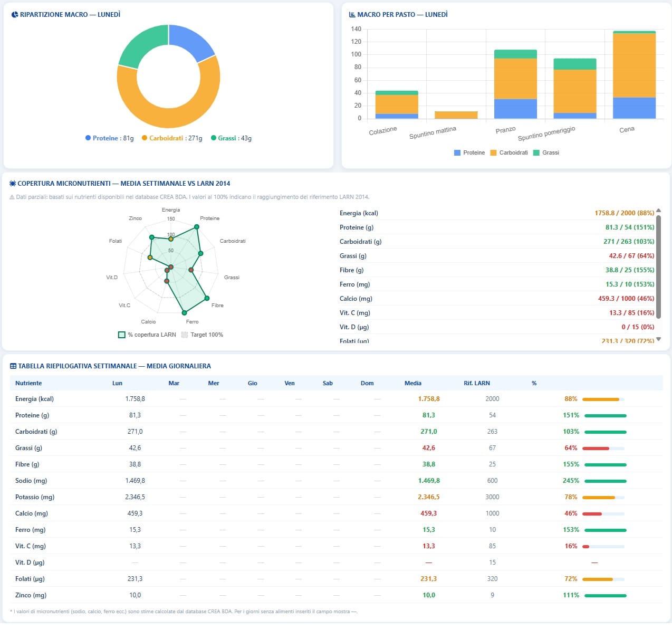The width and height of the screenshot is (672, 629).
Task: Click the Energia 88% progress bar
Action: point(603,399)
